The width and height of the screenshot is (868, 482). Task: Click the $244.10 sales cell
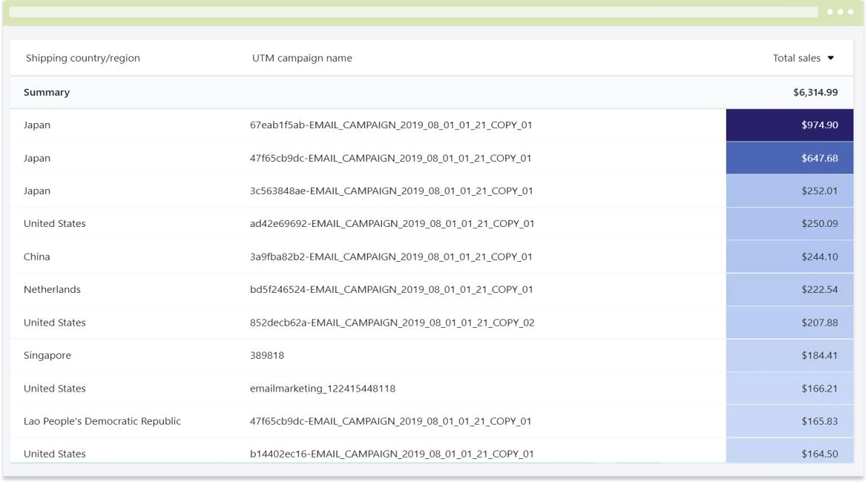[789, 257]
